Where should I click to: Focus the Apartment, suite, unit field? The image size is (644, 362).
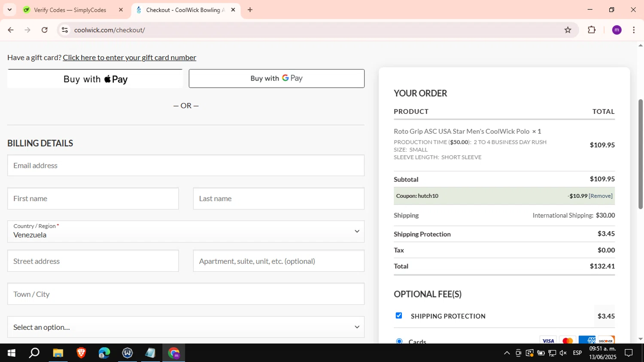click(279, 261)
